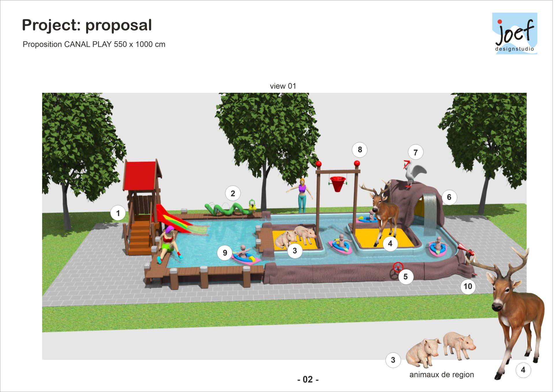
Task: Click the 'Project: proposal' heading
Action: point(87,25)
